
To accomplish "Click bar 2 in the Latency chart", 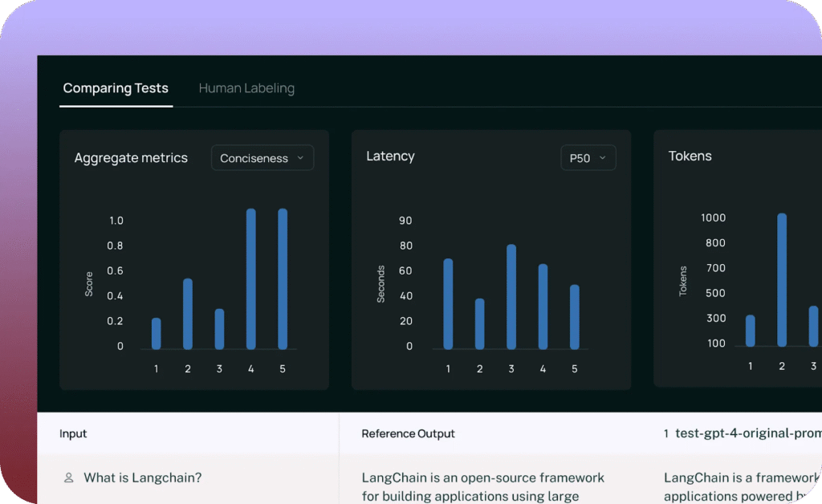I will [x=480, y=324].
